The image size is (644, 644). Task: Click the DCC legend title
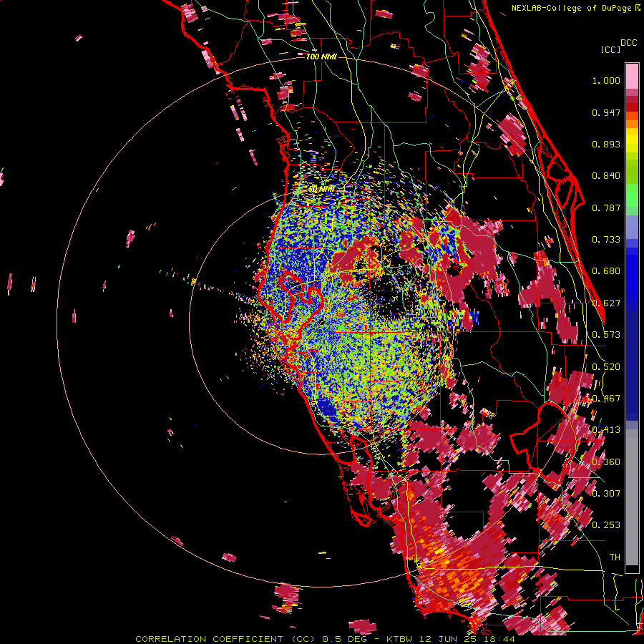628,43
